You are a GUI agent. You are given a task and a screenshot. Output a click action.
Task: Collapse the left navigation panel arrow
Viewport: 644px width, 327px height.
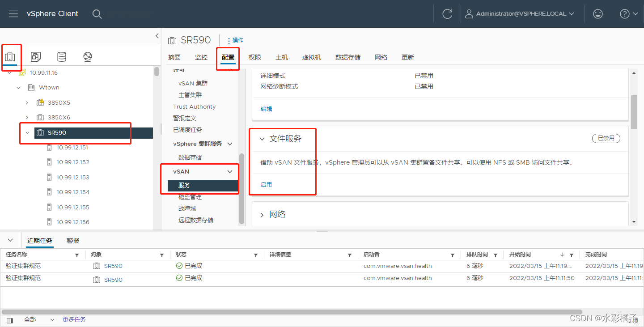pyautogui.click(x=157, y=36)
